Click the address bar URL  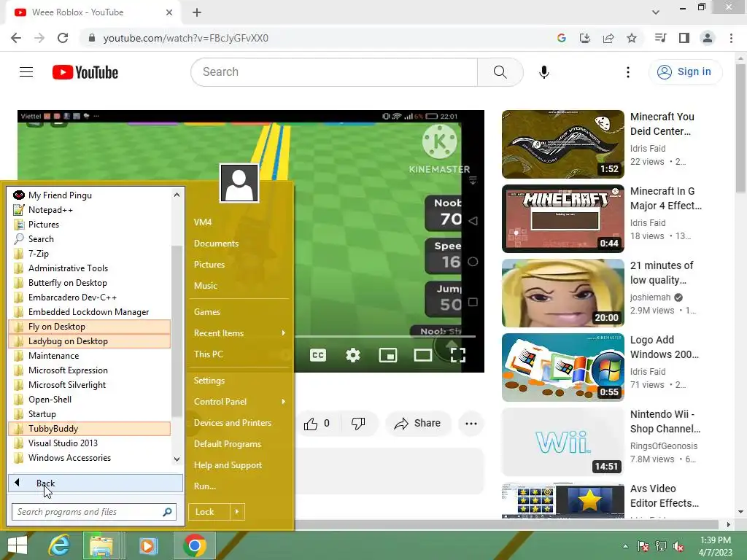[186, 38]
